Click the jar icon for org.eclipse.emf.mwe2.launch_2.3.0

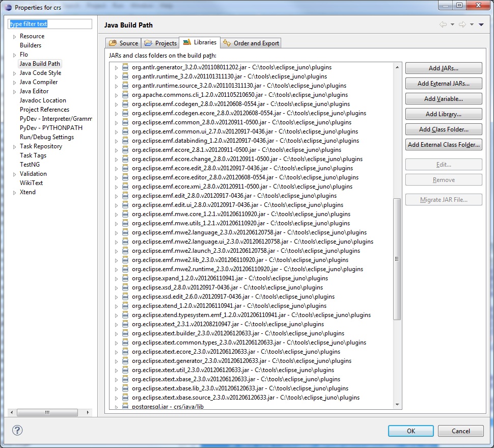click(125, 251)
